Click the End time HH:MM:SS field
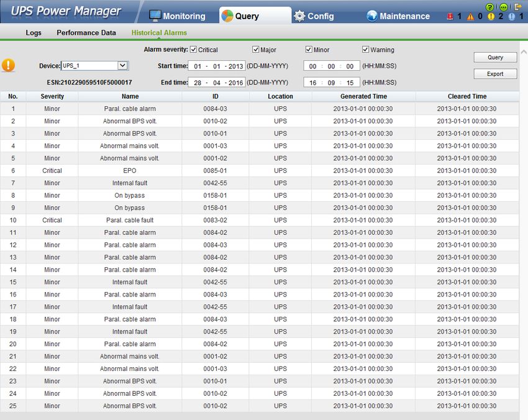This screenshot has width=528, height=420. [x=331, y=83]
